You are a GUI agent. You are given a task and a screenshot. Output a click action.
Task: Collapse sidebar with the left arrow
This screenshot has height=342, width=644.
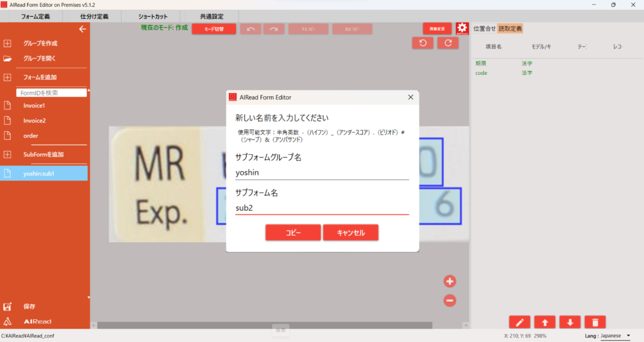tap(82, 29)
